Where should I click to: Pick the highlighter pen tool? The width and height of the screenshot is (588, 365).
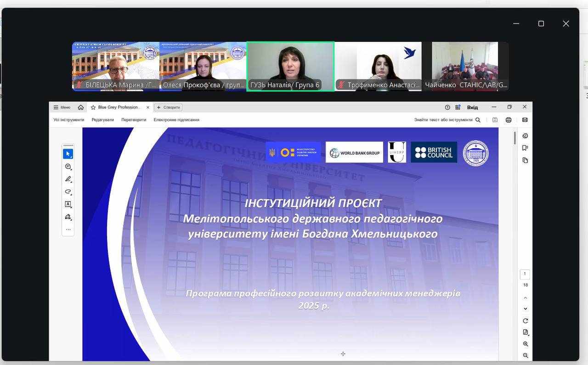tap(68, 179)
